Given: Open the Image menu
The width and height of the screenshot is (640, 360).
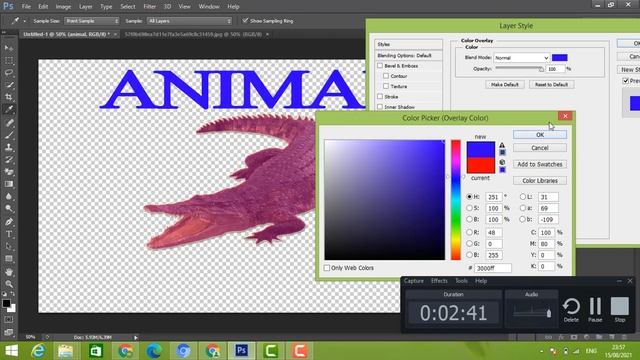Looking at the screenshot, I should [63, 7].
